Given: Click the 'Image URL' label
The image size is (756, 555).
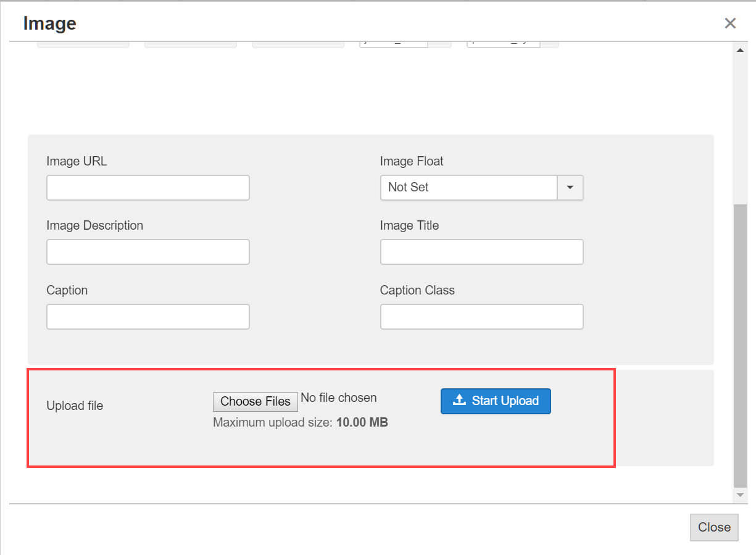Looking at the screenshot, I should click(x=77, y=161).
